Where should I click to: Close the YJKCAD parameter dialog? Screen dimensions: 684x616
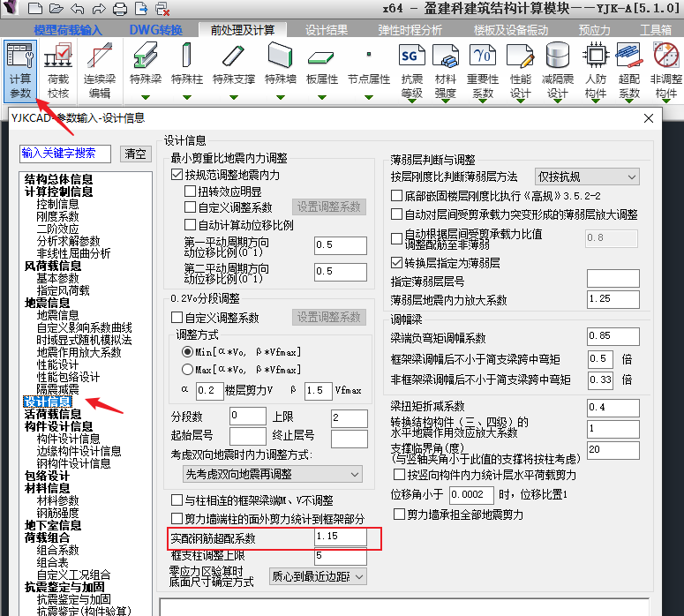coord(649,118)
